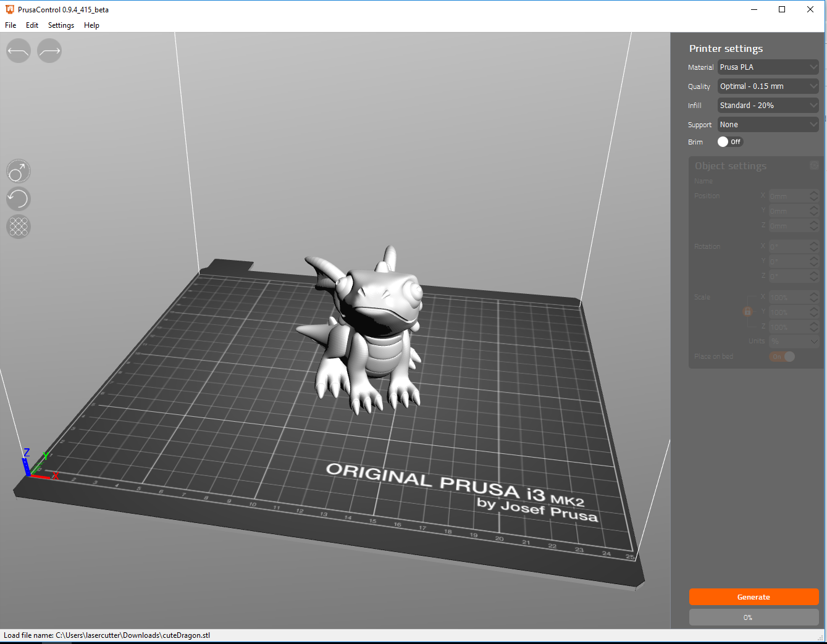Click the undo arrow button
The image size is (827, 644).
19,51
